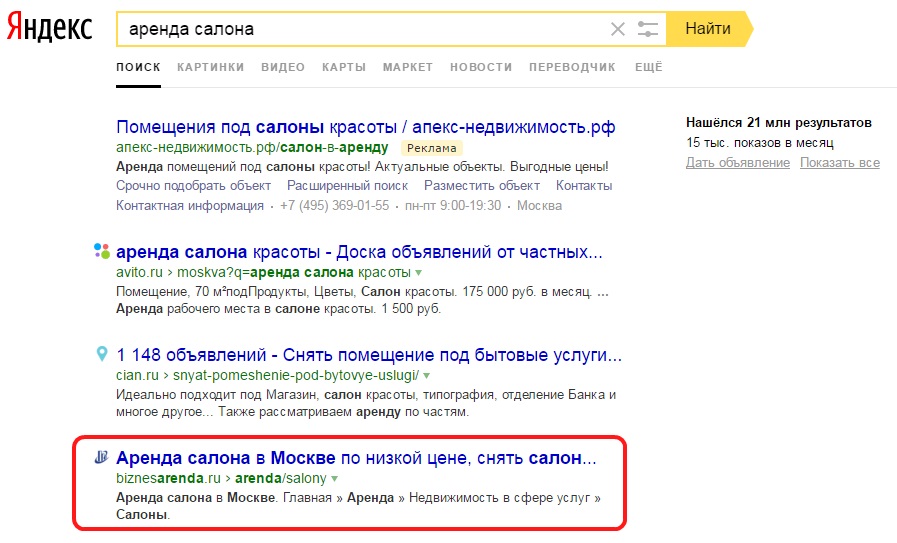
Task: Click cian snippet Идеально подходит под Магазин
Action: (x=217, y=395)
